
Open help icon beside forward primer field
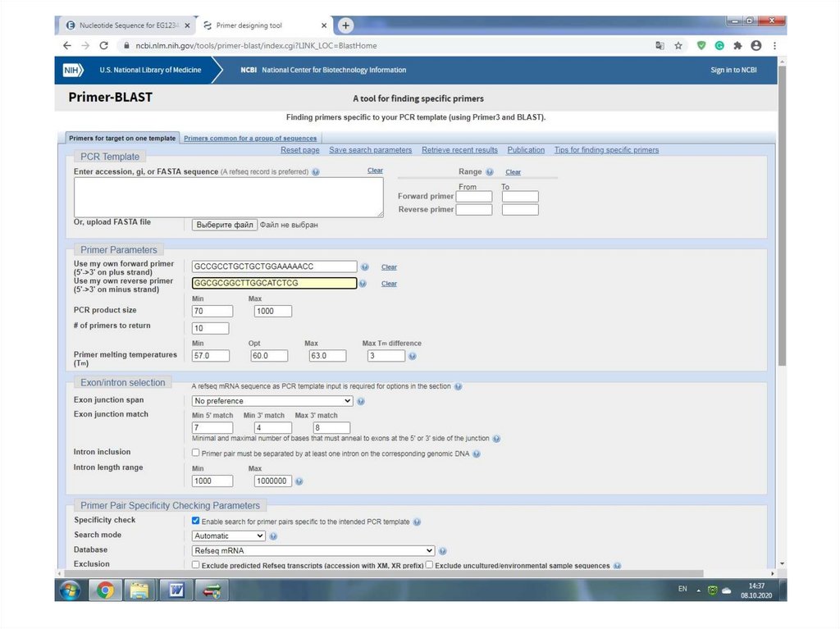click(365, 267)
